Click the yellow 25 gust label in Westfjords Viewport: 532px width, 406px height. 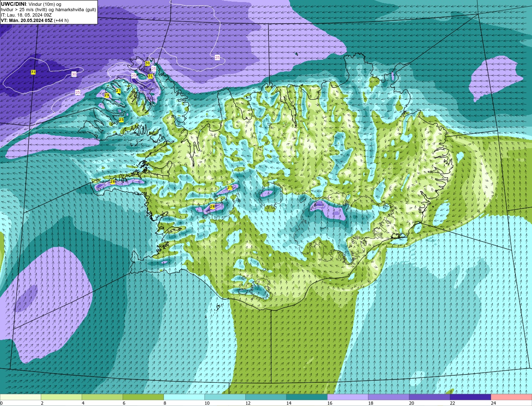[x=121, y=120]
